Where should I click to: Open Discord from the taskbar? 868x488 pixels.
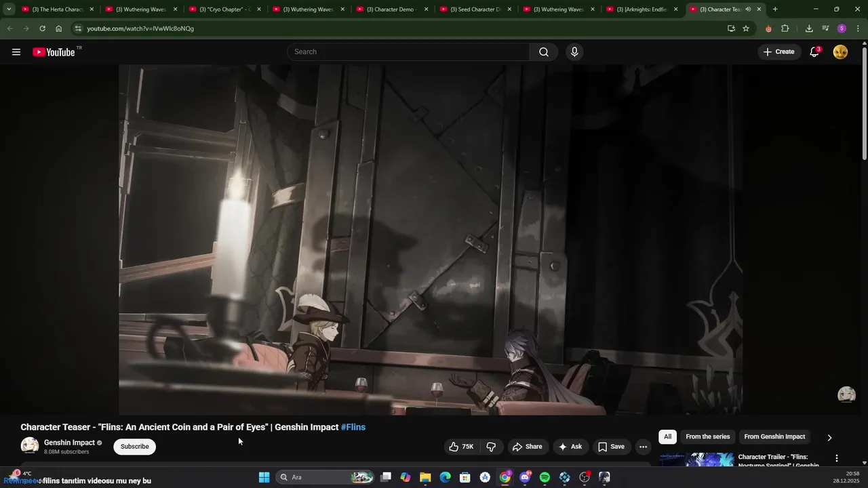click(x=525, y=477)
